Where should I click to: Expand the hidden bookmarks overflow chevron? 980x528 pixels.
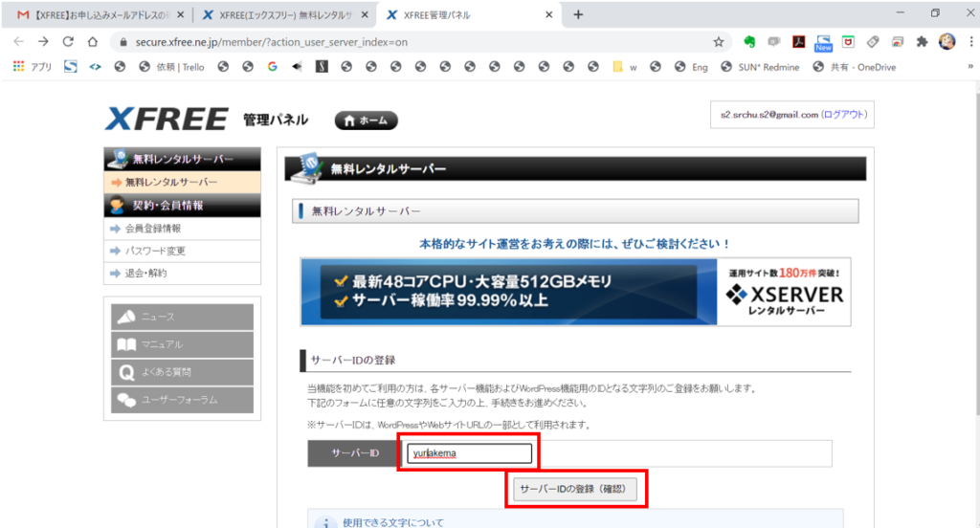pos(968,67)
